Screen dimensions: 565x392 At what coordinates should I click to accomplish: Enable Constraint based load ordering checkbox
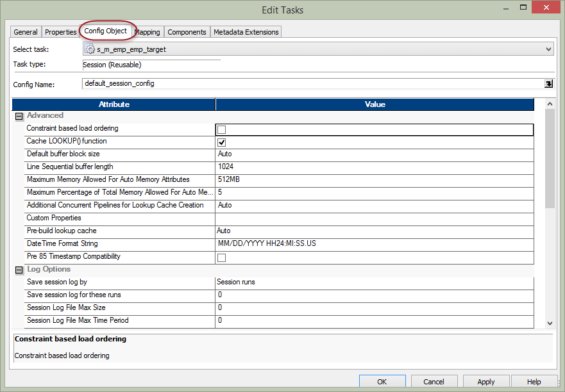point(222,129)
